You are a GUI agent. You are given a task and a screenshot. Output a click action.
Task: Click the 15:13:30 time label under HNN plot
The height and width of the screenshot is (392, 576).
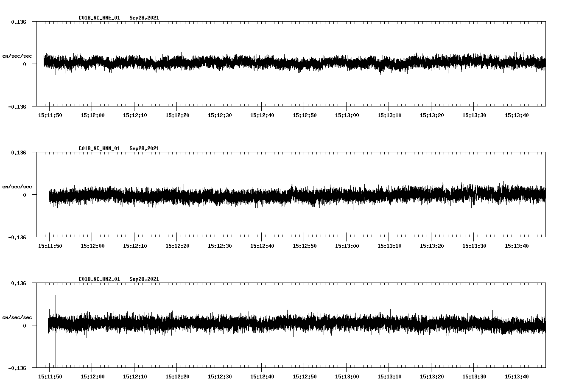[x=474, y=246]
